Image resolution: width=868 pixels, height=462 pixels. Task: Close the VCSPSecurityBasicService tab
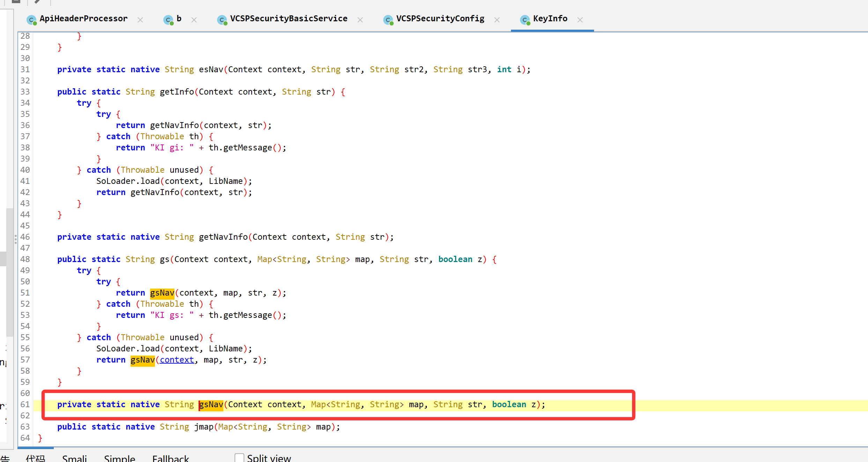tap(360, 20)
